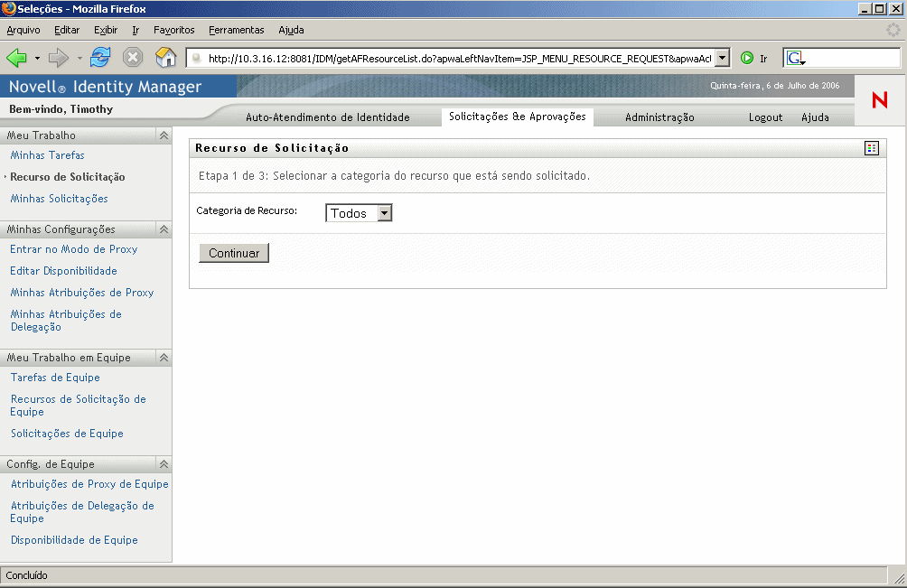
Task: Click the green Ir go button
Action: 748,58
